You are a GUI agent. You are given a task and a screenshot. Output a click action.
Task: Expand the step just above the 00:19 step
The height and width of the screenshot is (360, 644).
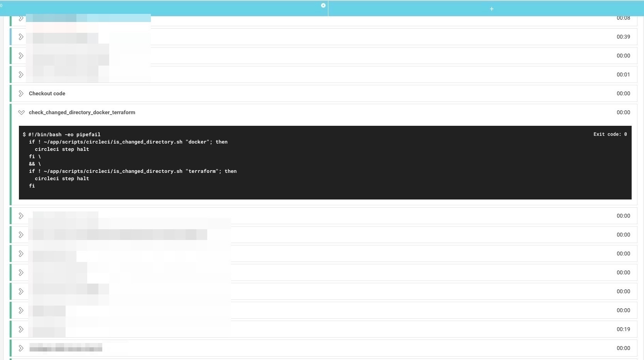coord(21,311)
